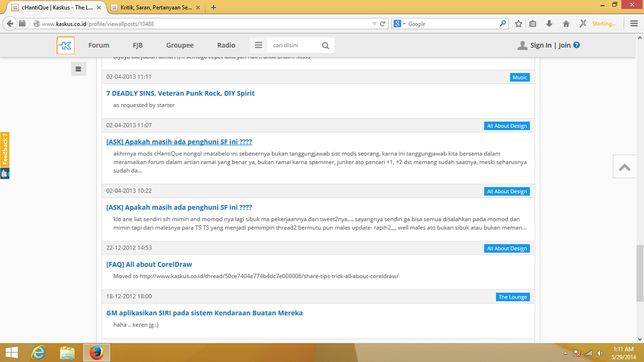This screenshot has height=362, width=644.
Task: Click the timestamp 18-12-2012 18:00
Action: 129,297
